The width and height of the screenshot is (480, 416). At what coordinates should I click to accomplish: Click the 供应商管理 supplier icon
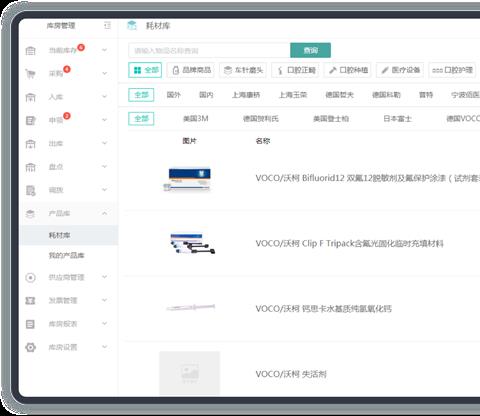30,277
